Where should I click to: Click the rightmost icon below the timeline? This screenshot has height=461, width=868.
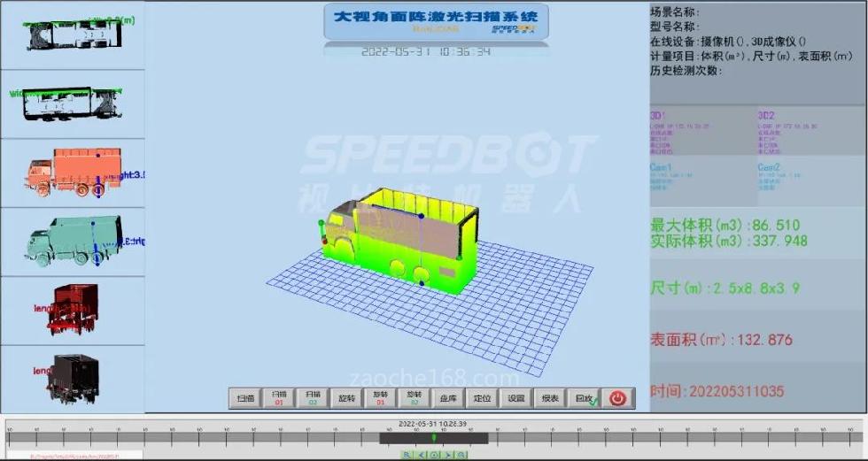point(461,455)
